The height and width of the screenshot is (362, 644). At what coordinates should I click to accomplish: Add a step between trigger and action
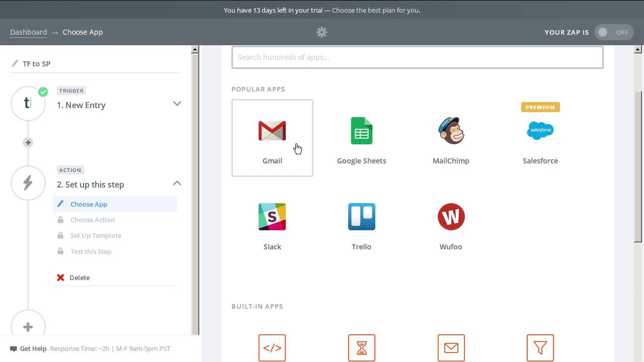pyautogui.click(x=28, y=143)
